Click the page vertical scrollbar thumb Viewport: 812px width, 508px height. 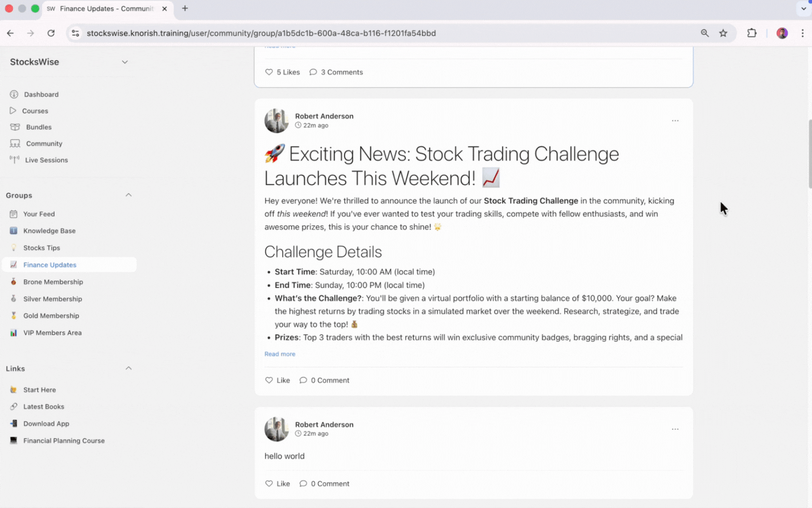(x=810, y=154)
